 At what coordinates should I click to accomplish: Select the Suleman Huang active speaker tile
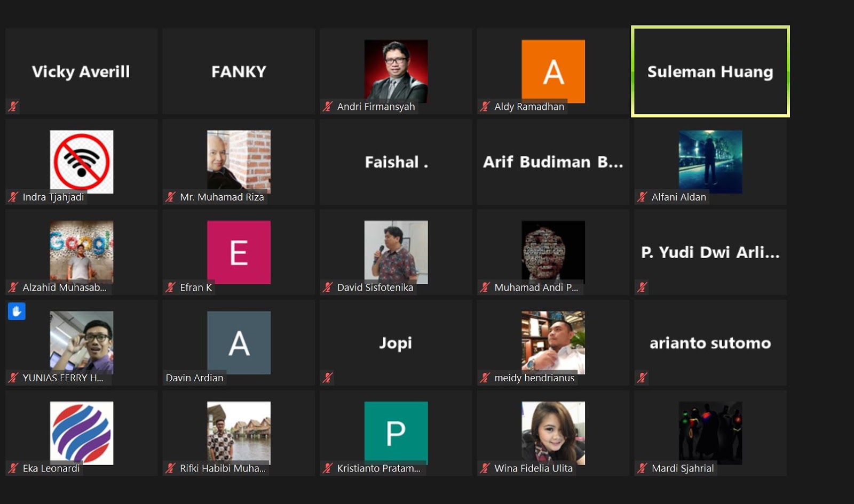(710, 71)
